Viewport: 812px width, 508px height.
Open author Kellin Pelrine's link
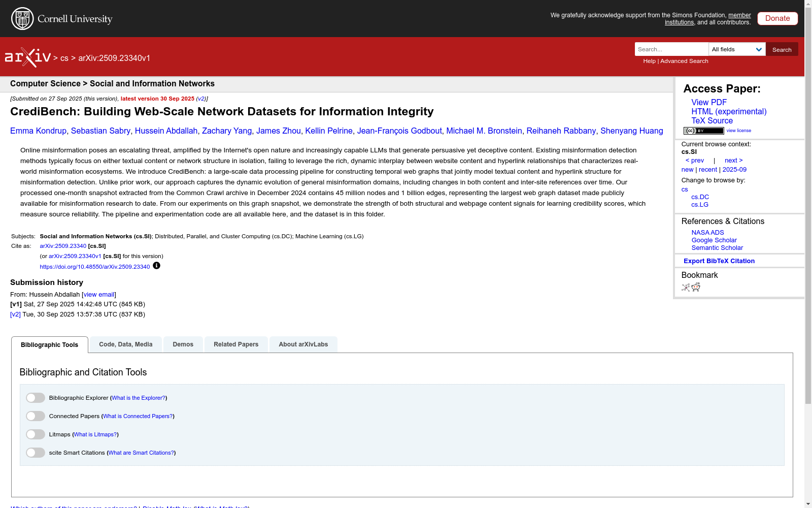click(329, 131)
